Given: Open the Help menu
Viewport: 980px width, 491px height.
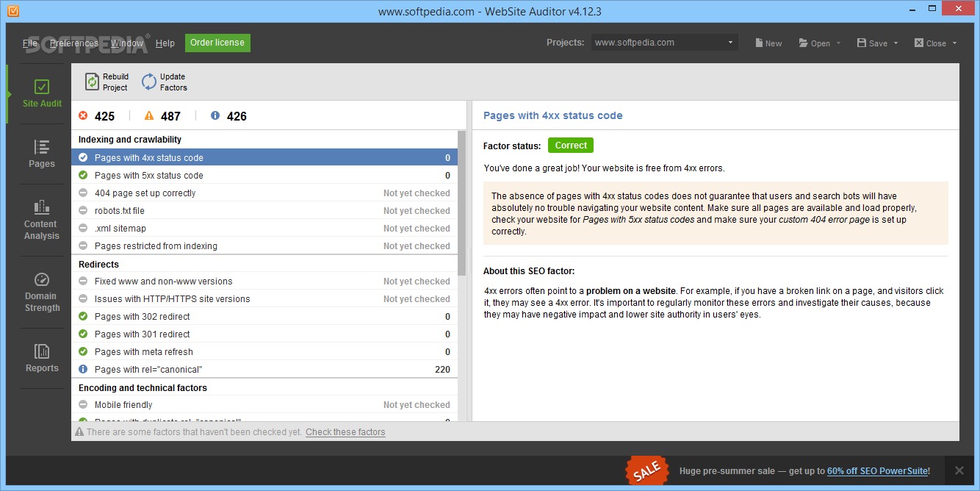Looking at the screenshot, I should click(x=165, y=43).
